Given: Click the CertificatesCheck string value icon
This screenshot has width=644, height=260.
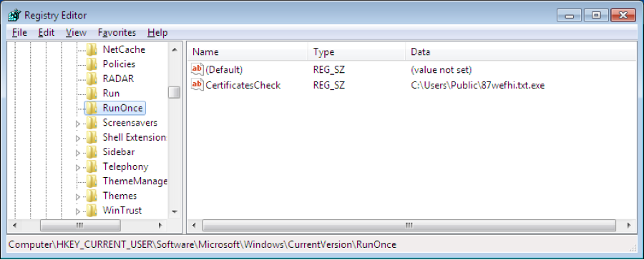Looking at the screenshot, I should (x=197, y=85).
